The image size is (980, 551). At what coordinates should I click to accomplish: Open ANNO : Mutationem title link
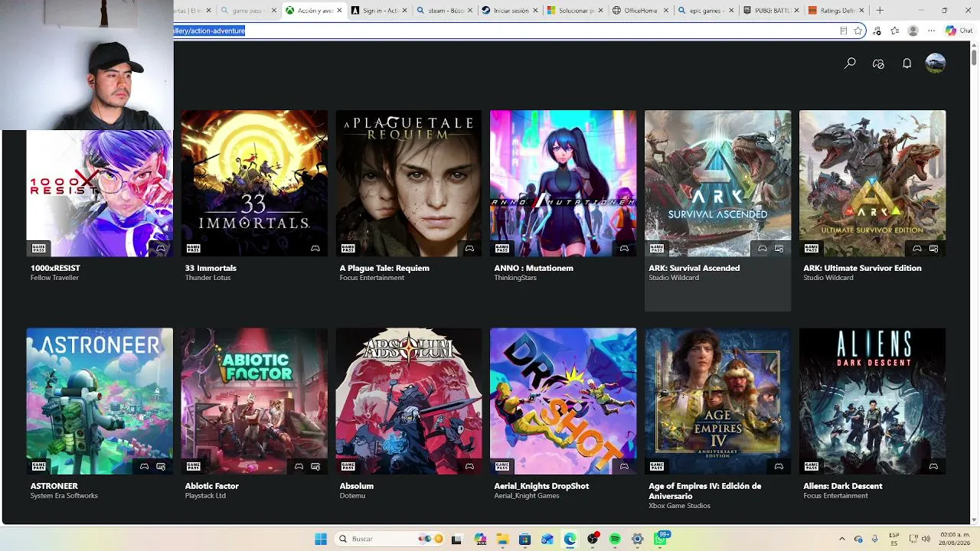[534, 268]
